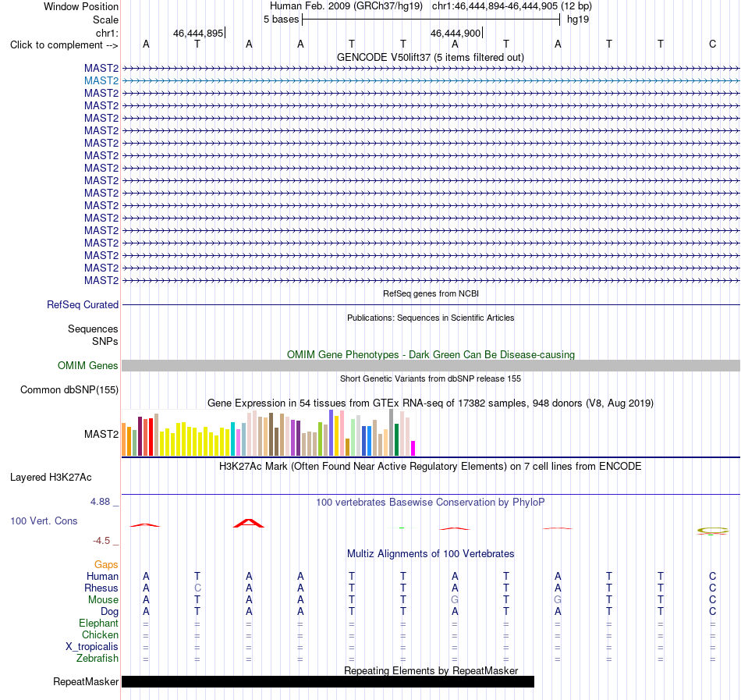Screen dimensions: 741x700
Task: Click the 'Human' species label
Action: tap(102, 576)
